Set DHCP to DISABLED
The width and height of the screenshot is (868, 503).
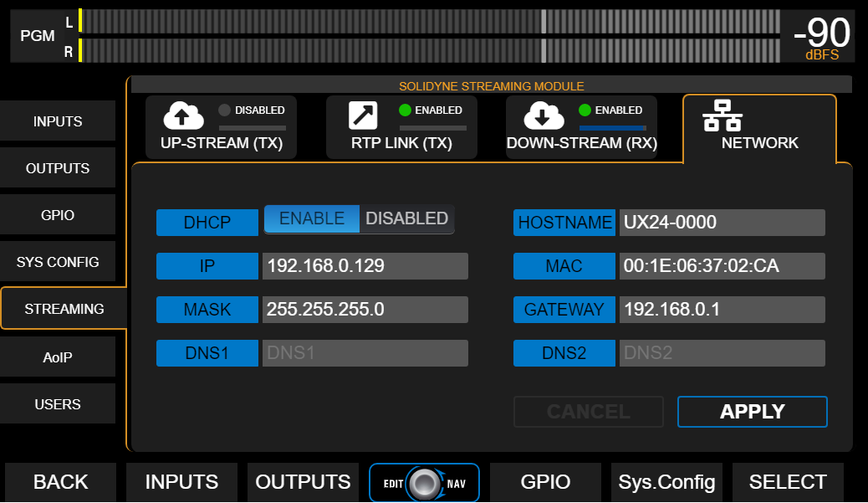click(406, 218)
